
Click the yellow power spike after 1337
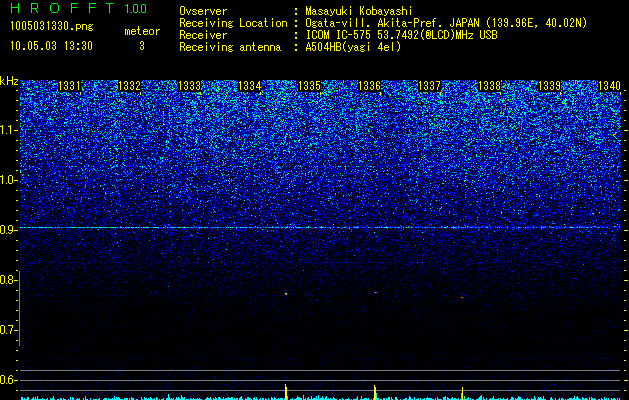tap(462, 394)
